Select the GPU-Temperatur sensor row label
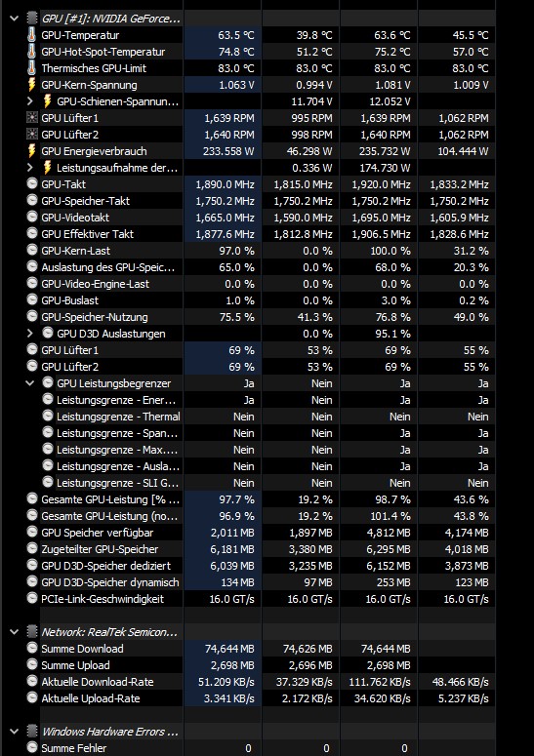This screenshot has height=756, width=534. coord(80,35)
